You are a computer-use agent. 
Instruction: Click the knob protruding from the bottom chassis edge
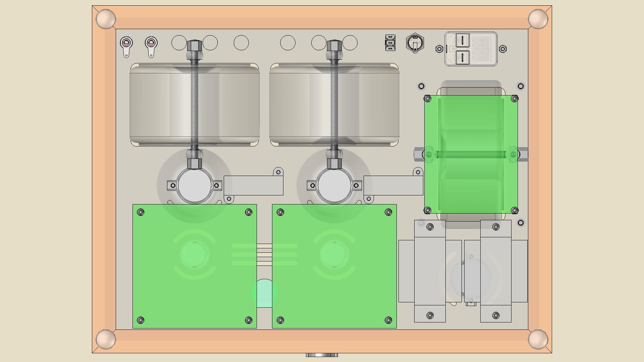pyautogui.click(x=322, y=355)
